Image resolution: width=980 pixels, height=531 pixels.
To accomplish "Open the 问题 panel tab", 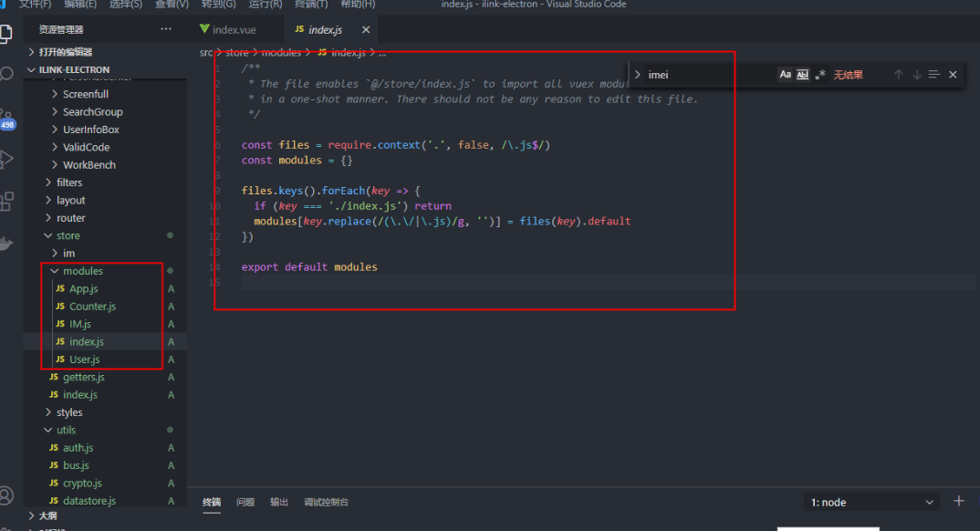I will click(x=245, y=502).
